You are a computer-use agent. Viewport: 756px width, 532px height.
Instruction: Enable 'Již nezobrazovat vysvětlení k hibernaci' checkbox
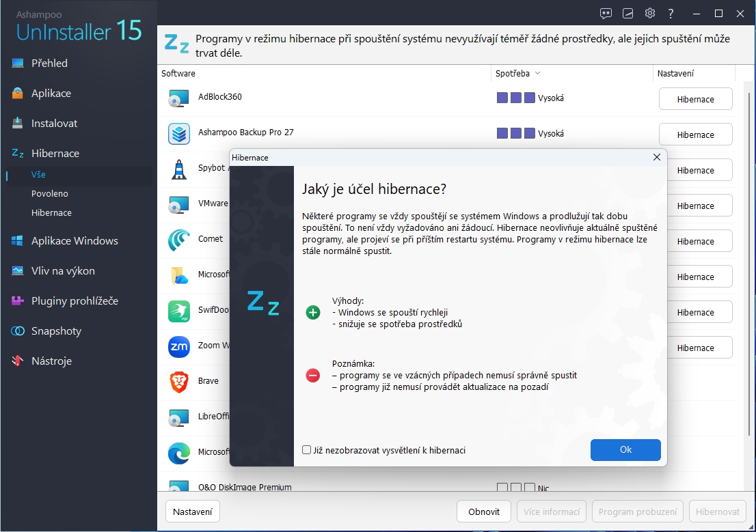click(307, 450)
